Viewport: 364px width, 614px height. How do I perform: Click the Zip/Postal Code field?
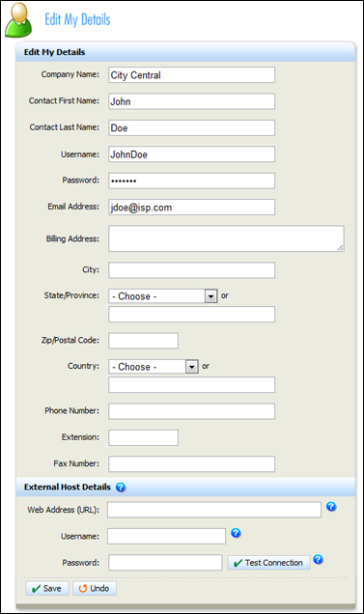coord(144,341)
